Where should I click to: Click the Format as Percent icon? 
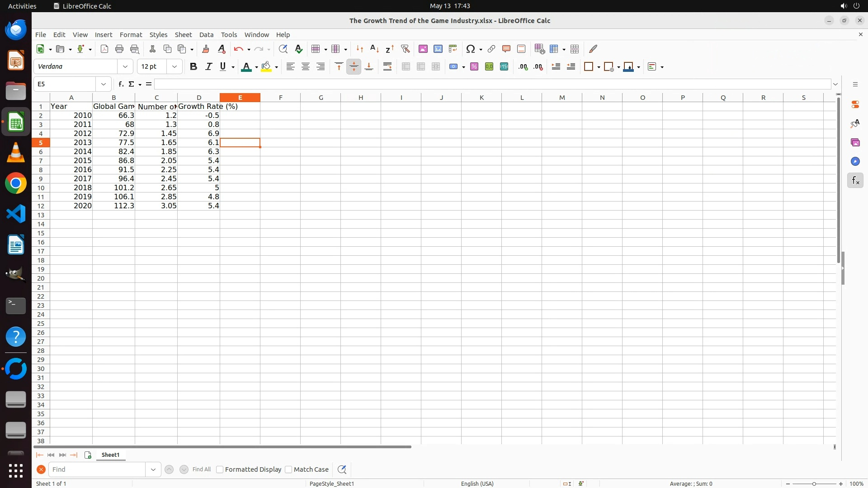click(x=474, y=67)
